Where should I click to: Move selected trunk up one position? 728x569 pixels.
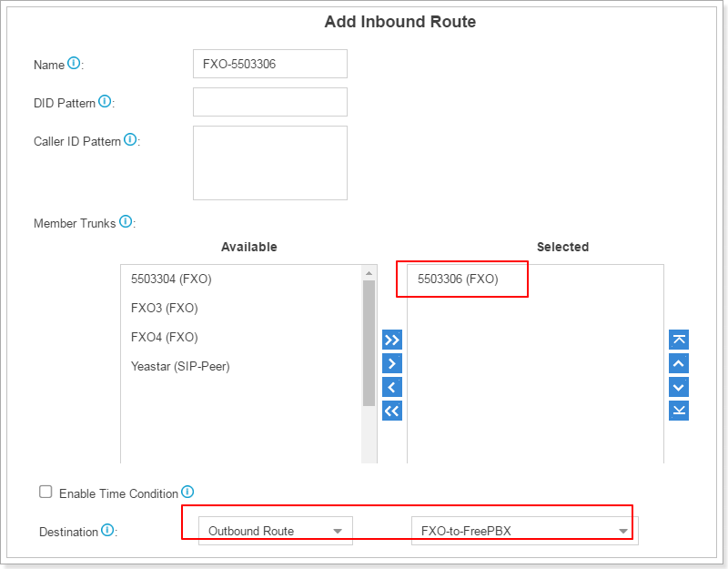(679, 363)
